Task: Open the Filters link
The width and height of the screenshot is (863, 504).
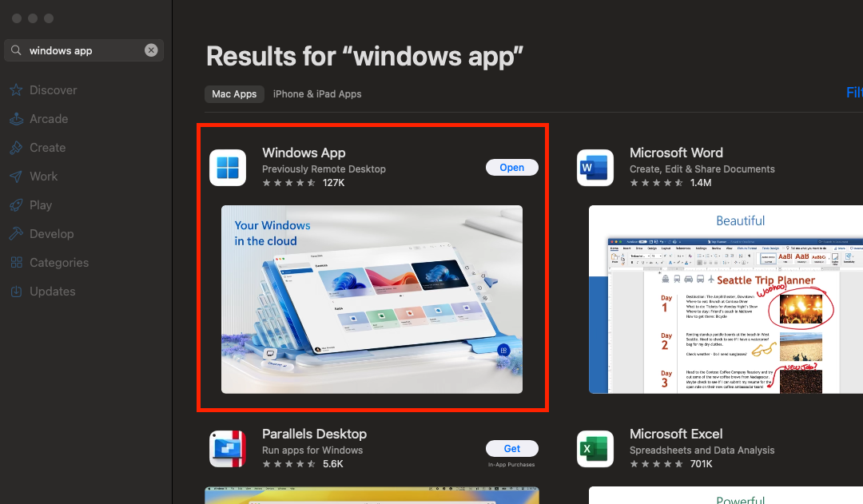Action: 854,93
